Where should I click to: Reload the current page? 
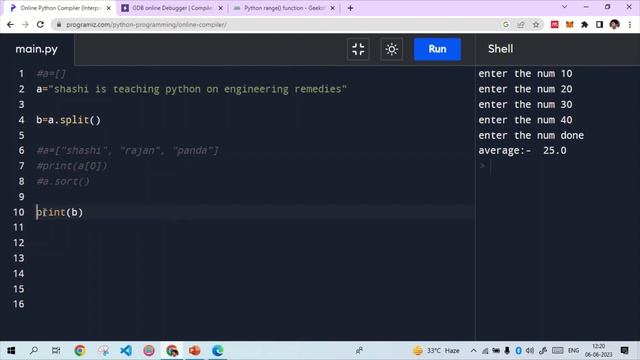[40, 24]
